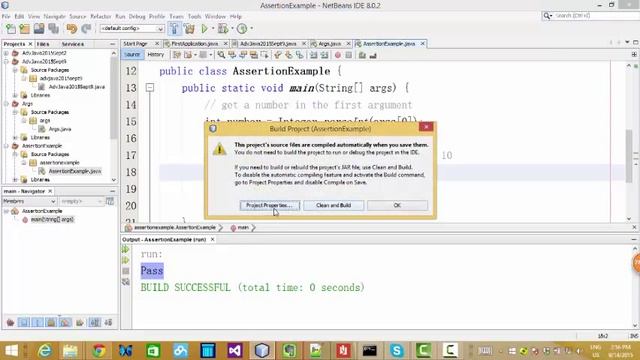The image size is (640, 360).
Task: Click the New Project toolbar icon
Action: (24, 29)
